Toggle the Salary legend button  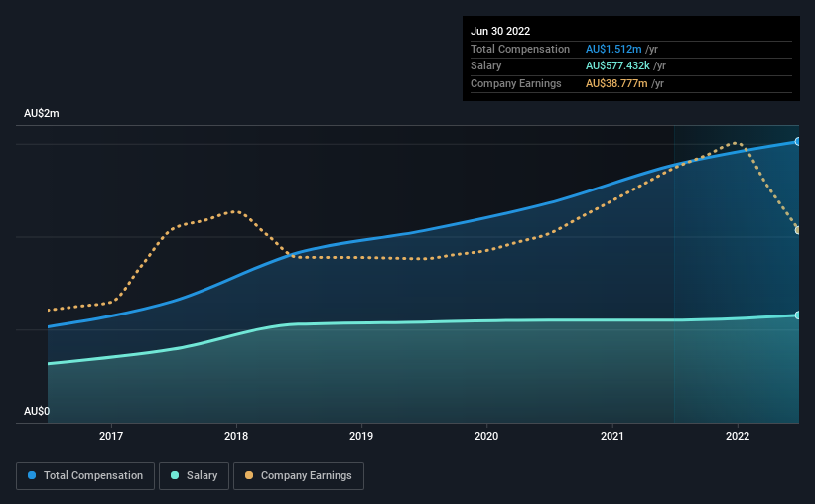click(194, 476)
